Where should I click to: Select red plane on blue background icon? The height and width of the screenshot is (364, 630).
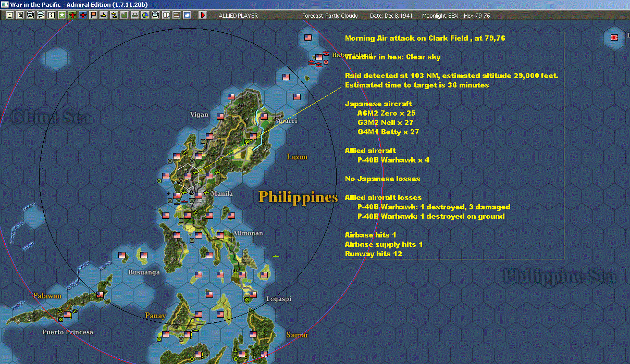[83, 15]
